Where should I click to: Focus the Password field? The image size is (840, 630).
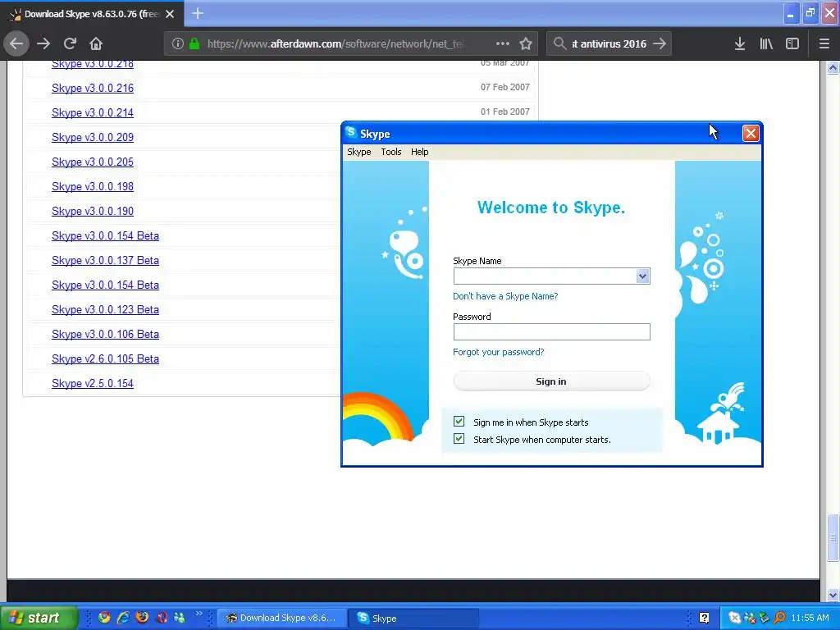[551, 331]
